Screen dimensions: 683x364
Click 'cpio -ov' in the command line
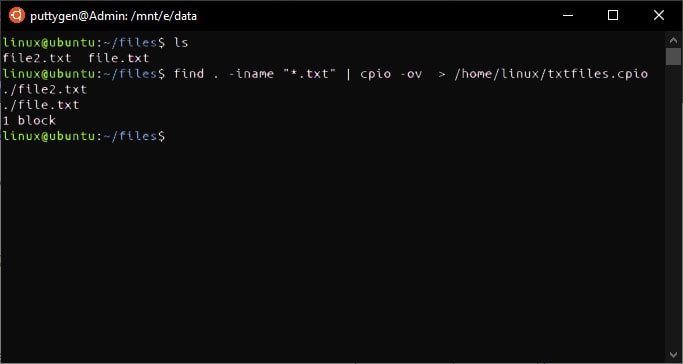pyautogui.click(x=391, y=74)
